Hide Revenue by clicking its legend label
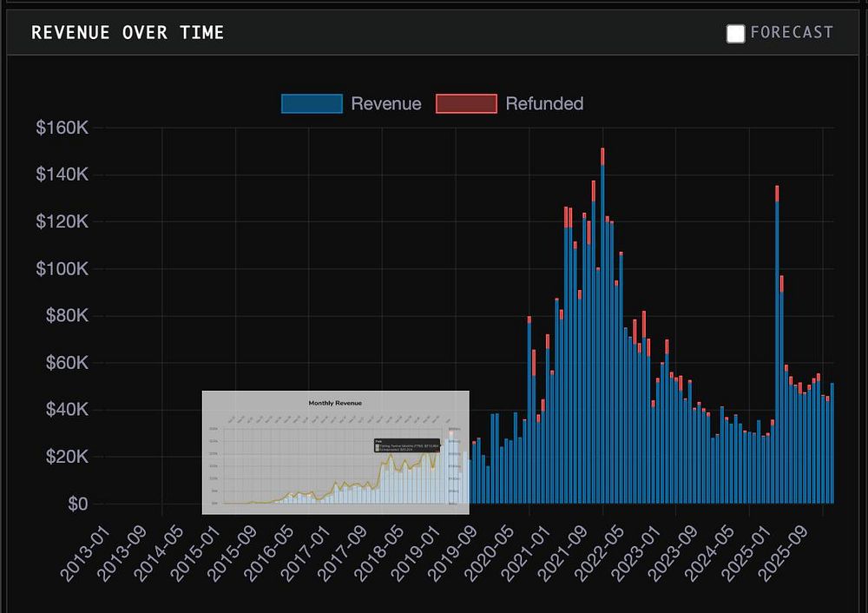This screenshot has width=868, height=613. point(385,104)
